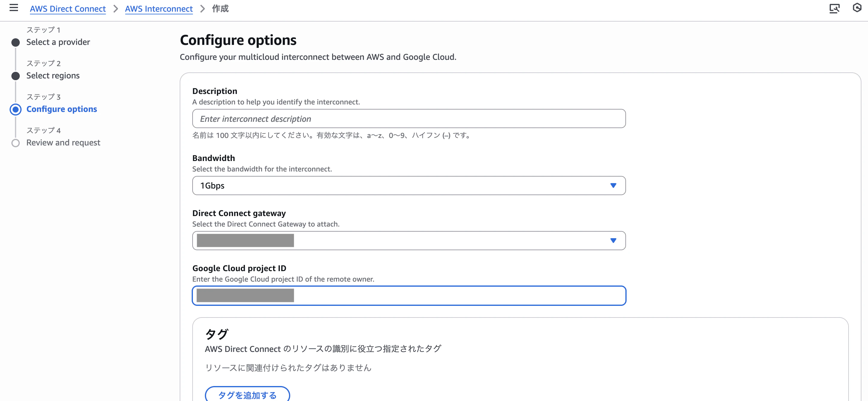This screenshot has height=401, width=868.
Task: Click the Direct Connect gateway label
Action: click(x=239, y=213)
